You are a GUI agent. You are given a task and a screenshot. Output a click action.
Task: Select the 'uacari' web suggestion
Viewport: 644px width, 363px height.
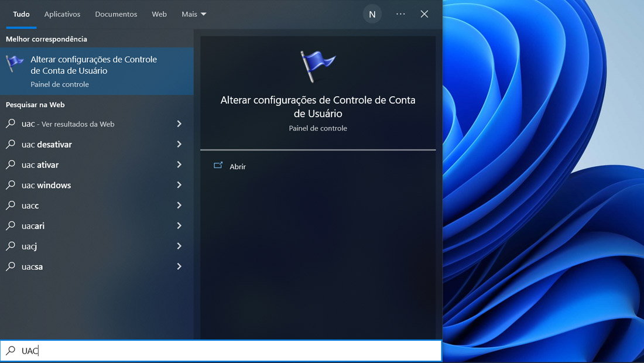(x=97, y=225)
